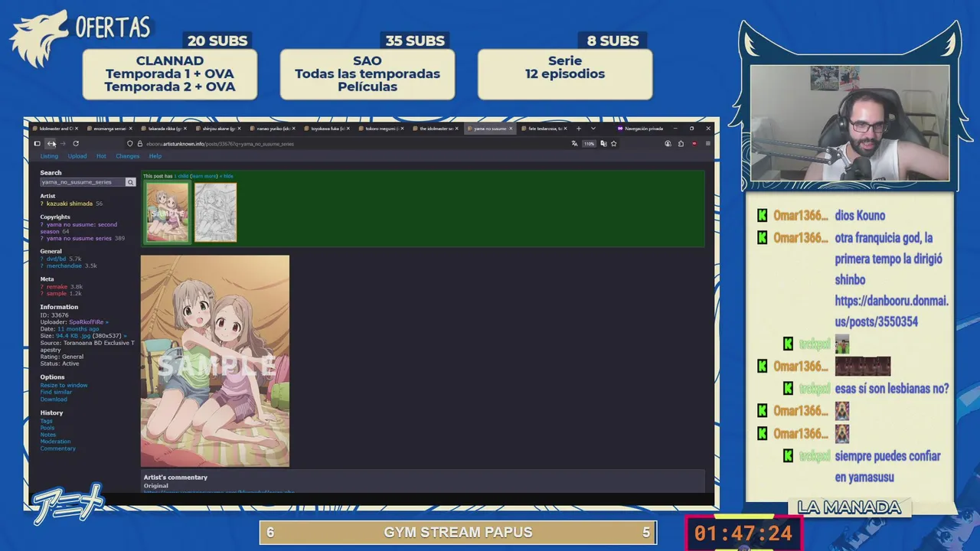Open the grayscale sketch child thumbnail

coord(215,212)
